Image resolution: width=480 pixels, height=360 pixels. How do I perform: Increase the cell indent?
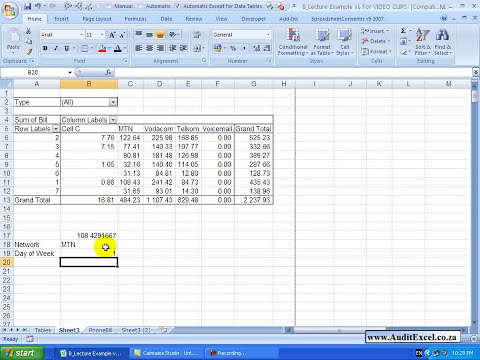coord(183,49)
